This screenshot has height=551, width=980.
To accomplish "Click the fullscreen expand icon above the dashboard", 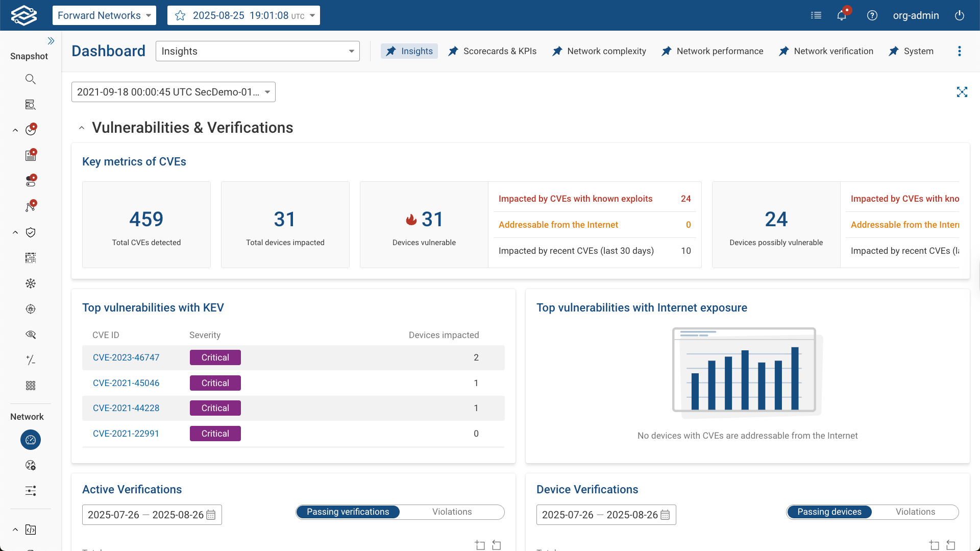I will (x=963, y=92).
